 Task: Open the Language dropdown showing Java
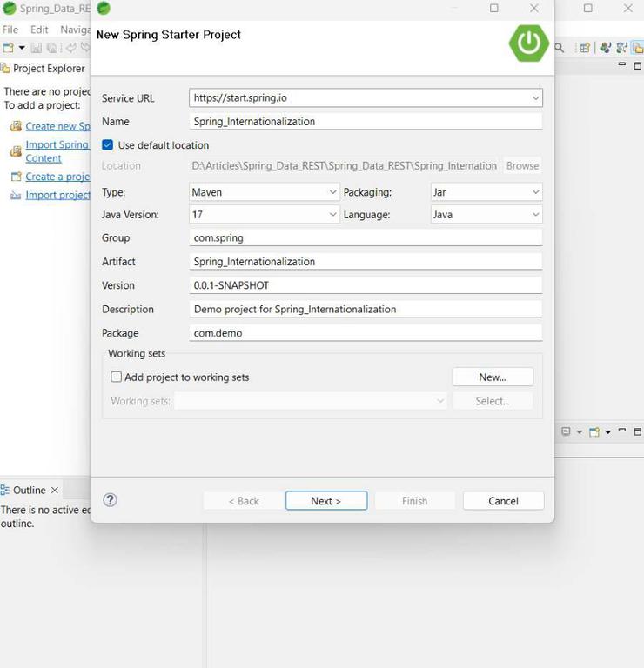[486, 214]
